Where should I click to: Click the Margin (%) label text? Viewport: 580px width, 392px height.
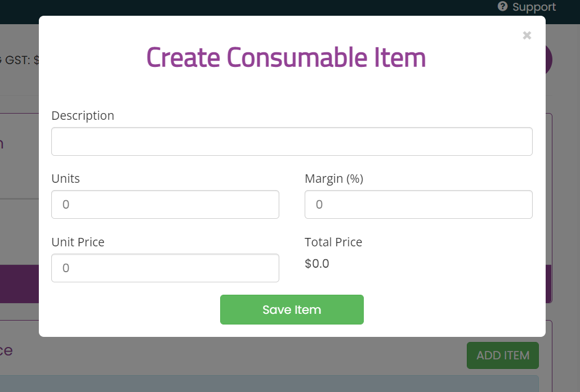334,178
